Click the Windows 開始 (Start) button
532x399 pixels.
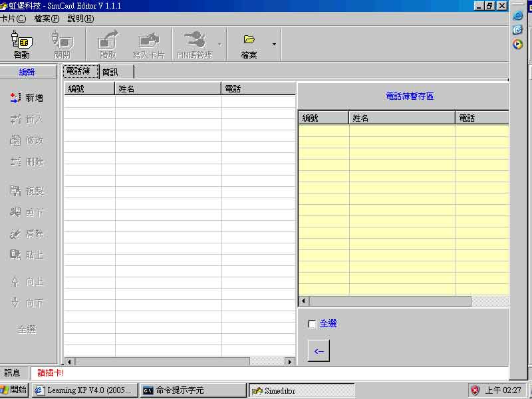pos(15,390)
